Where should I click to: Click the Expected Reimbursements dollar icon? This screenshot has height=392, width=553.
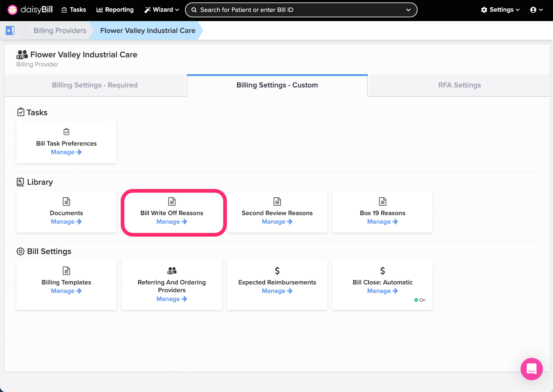277,270
